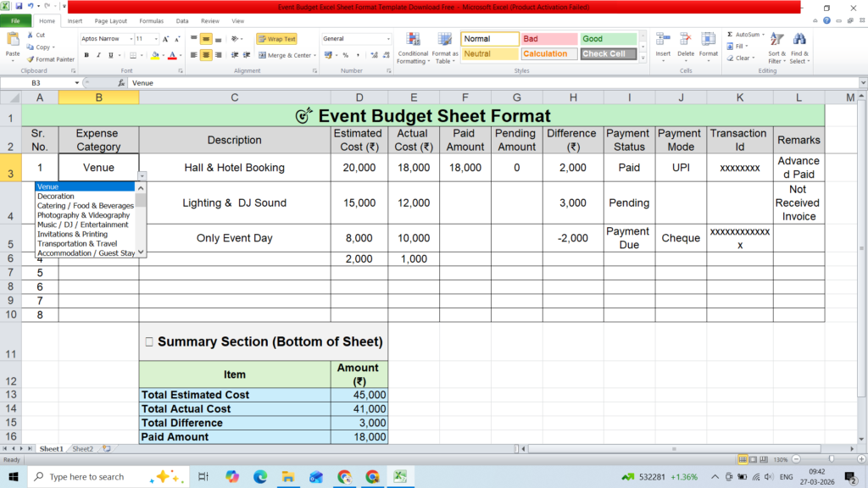Open the Formulas ribbon tab
Image resolution: width=868 pixels, height=488 pixels.
tap(151, 21)
